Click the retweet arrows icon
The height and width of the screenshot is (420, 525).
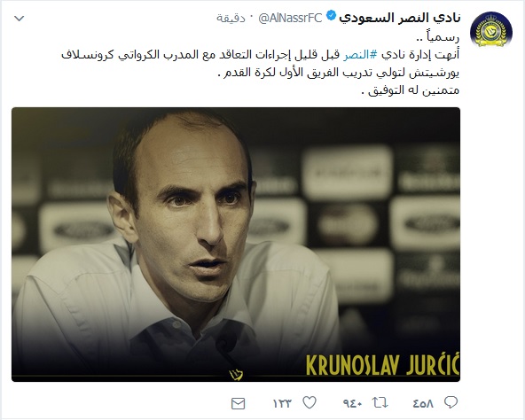click(x=380, y=403)
